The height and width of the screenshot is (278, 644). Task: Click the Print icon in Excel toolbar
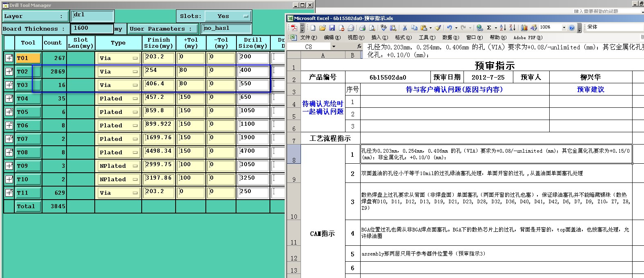(362, 27)
